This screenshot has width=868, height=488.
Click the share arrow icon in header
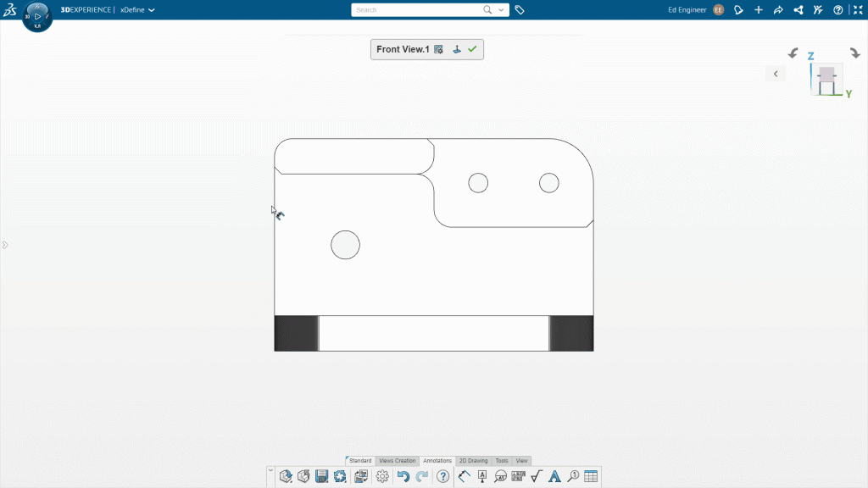pyautogui.click(x=778, y=10)
